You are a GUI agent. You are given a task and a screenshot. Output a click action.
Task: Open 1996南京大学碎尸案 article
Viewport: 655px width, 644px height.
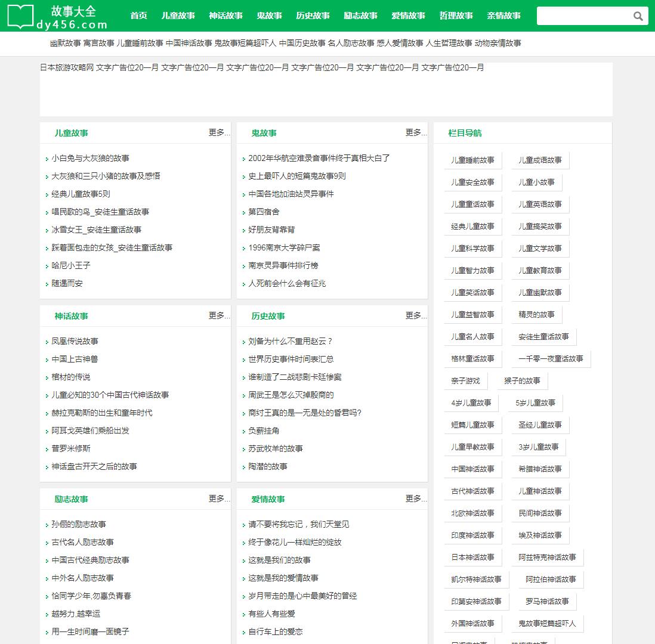point(284,247)
